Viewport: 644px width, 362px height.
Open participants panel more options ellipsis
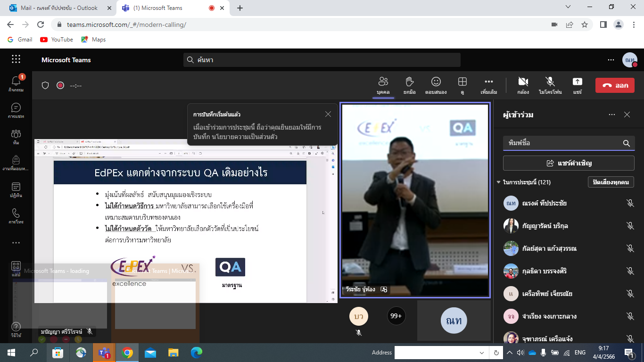tap(612, 115)
